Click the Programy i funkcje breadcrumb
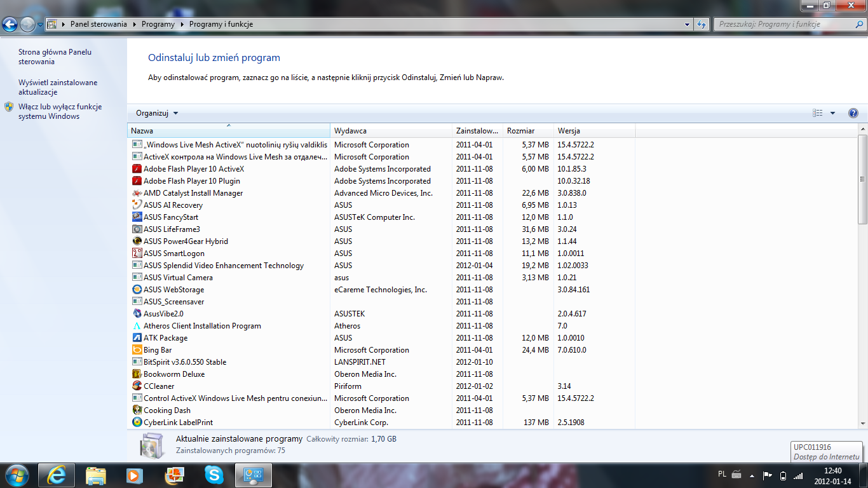 coord(221,24)
